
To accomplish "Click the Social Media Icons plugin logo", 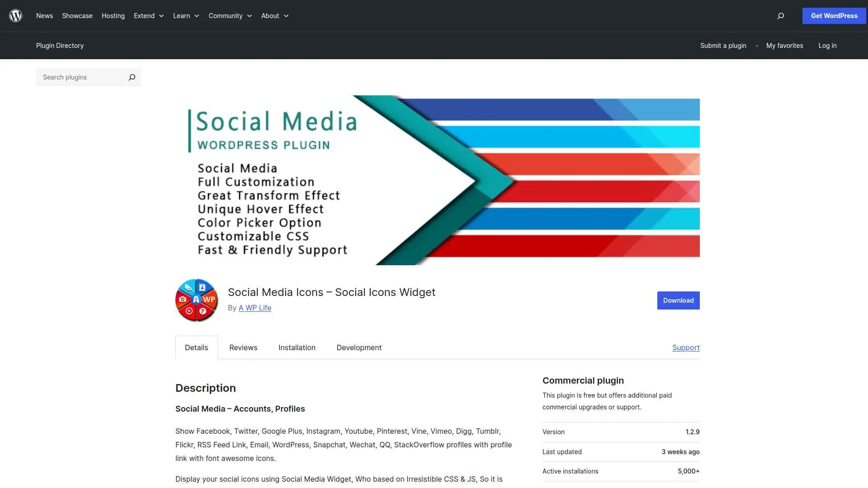I will pos(196,300).
